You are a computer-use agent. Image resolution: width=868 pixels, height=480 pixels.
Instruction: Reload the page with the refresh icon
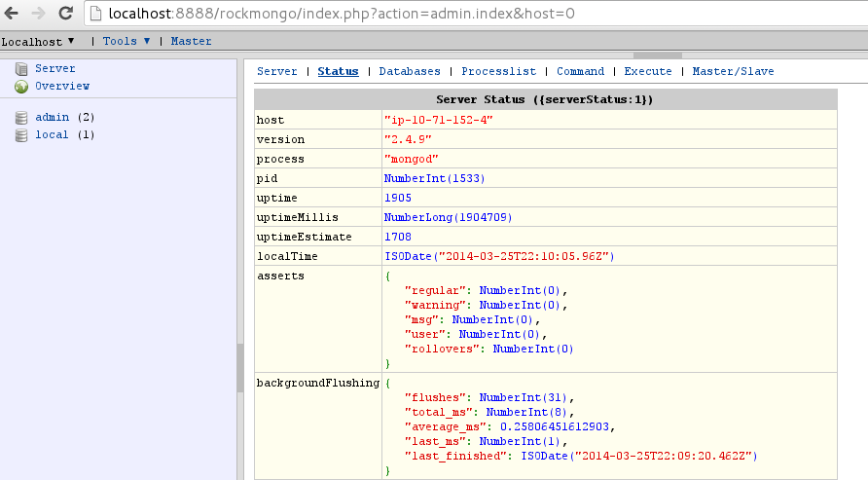tap(66, 13)
